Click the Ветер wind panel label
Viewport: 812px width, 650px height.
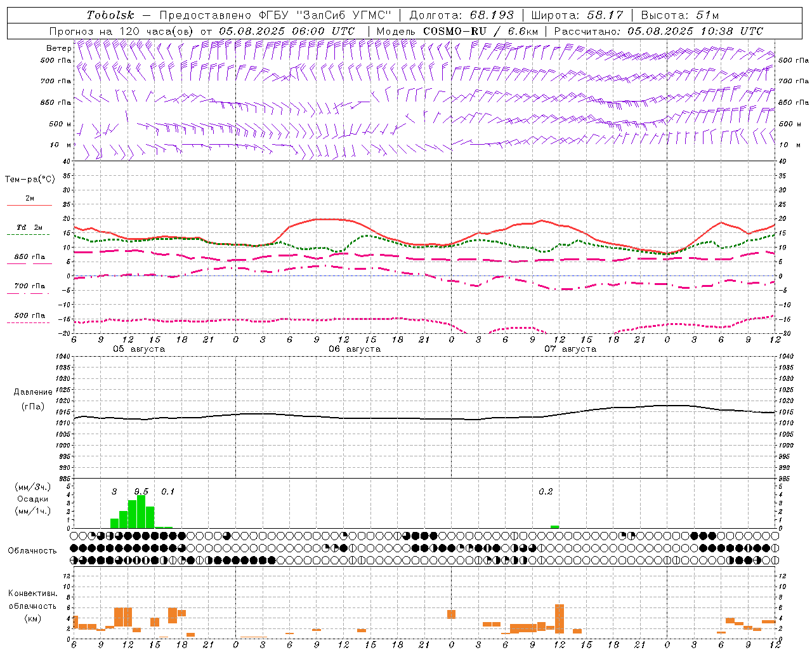[58, 48]
